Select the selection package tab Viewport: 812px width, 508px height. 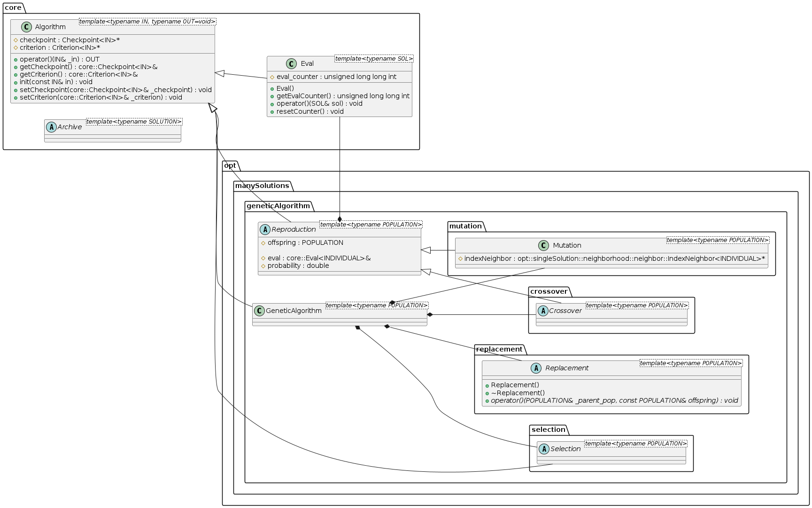click(x=549, y=430)
